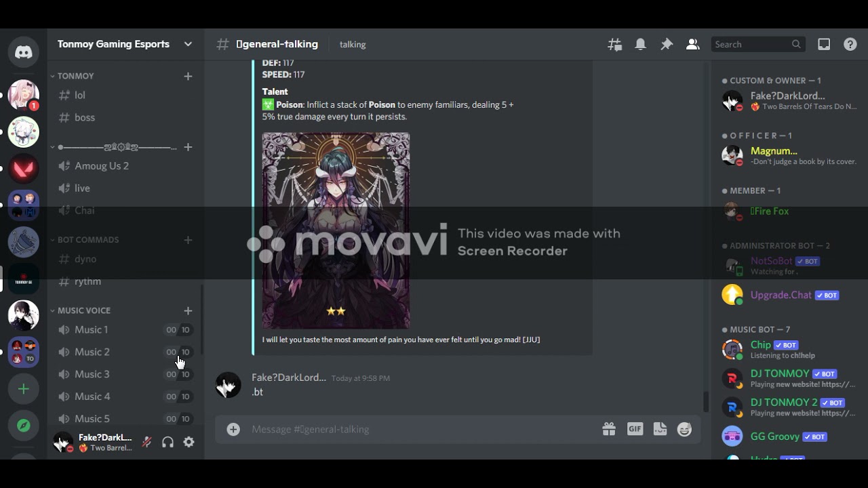Enlarge the two-star character card image
The height and width of the screenshot is (488, 868).
(x=336, y=230)
